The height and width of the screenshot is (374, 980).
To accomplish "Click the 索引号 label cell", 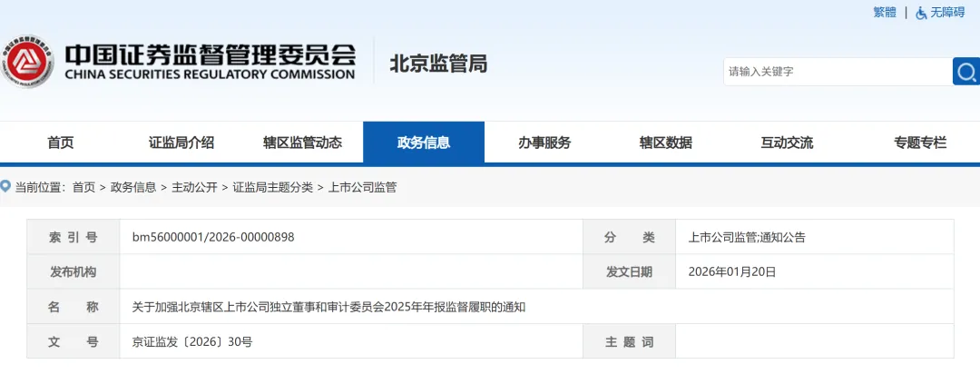I will [x=73, y=237].
